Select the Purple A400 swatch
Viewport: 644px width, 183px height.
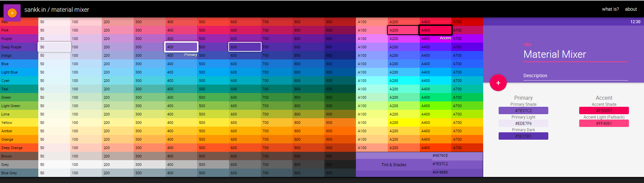(435, 39)
